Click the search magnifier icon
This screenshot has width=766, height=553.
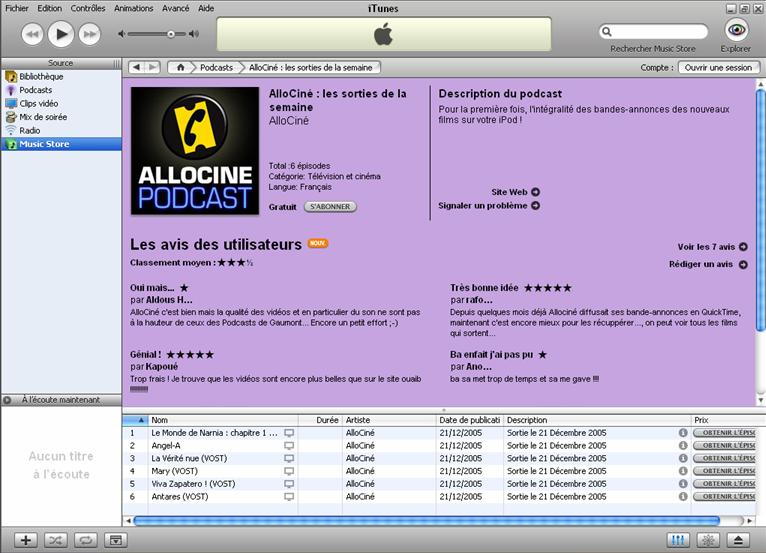click(606, 32)
